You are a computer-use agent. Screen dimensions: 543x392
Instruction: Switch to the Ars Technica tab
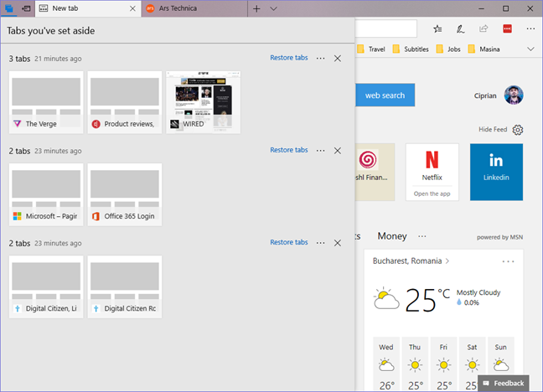(194, 8)
